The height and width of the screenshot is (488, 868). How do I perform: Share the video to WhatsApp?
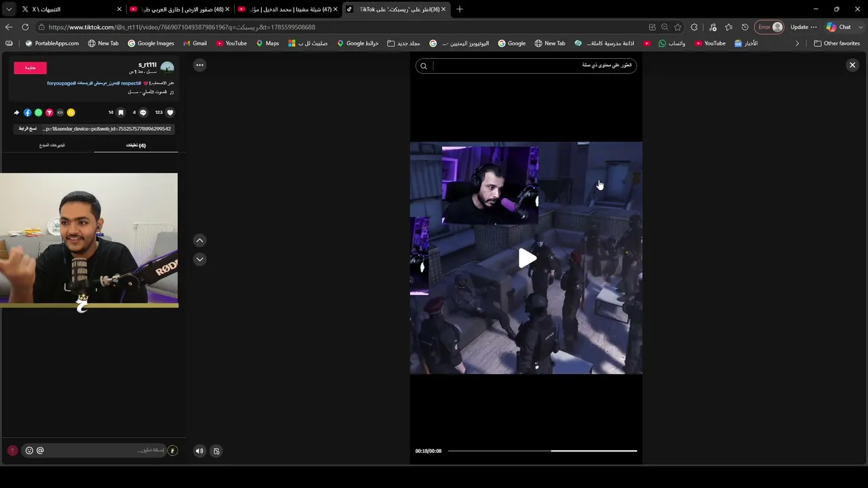coord(39,113)
